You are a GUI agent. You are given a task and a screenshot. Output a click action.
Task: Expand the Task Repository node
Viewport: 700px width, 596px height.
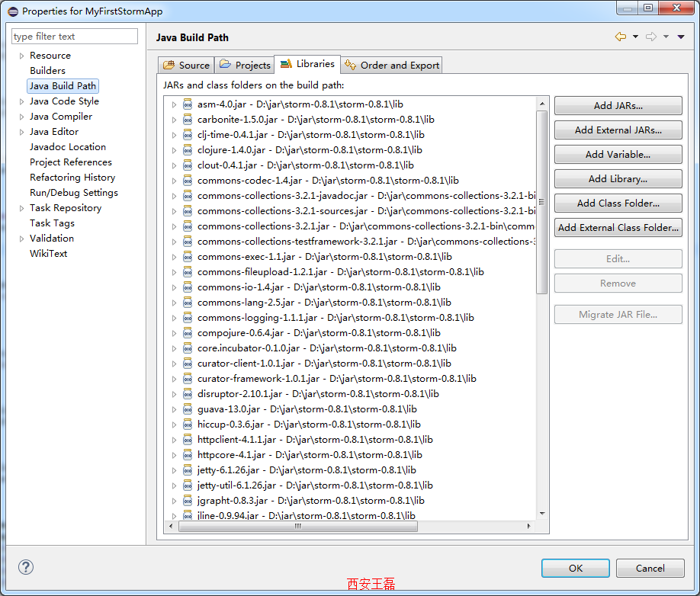click(21, 208)
